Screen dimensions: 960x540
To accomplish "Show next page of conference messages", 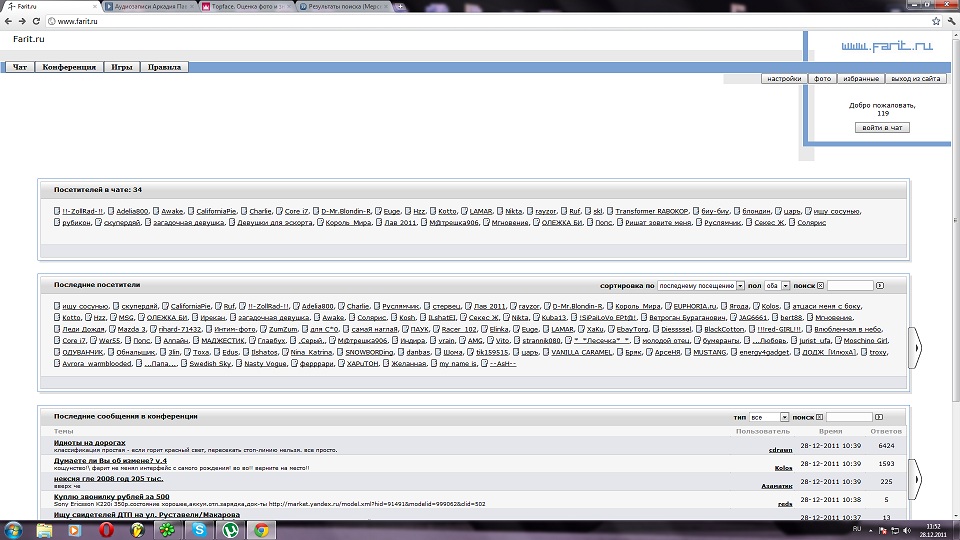I will pyautogui.click(x=915, y=479).
